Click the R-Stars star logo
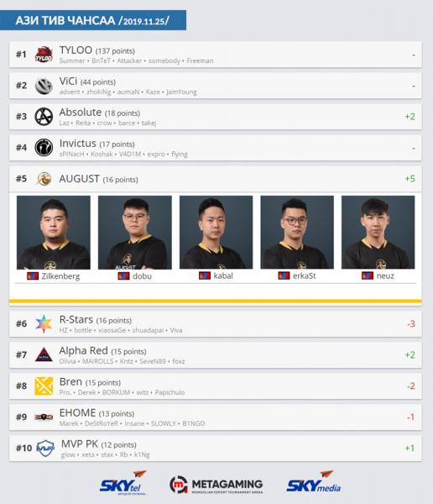This screenshot has height=504, width=433. tap(44, 323)
